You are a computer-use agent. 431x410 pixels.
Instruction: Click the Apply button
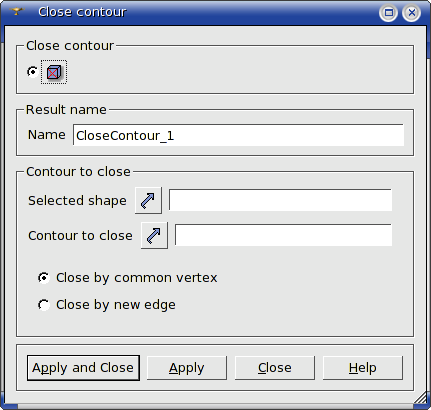(x=187, y=368)
